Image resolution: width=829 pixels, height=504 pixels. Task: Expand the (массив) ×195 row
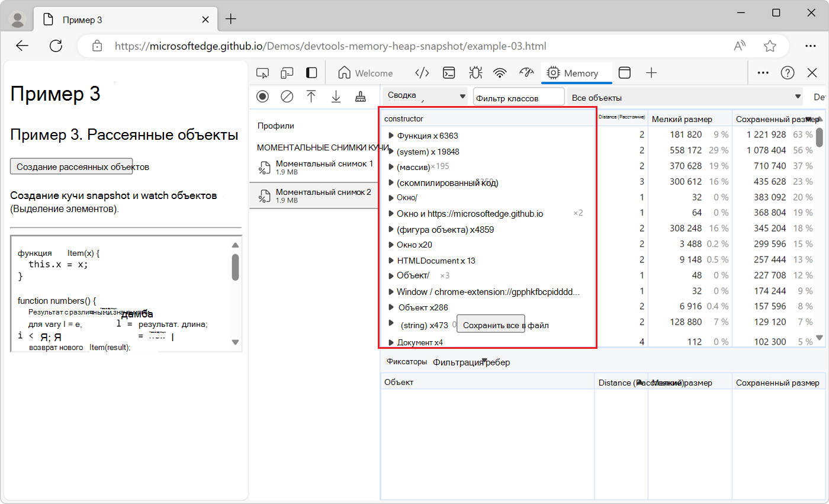(391, 167)
